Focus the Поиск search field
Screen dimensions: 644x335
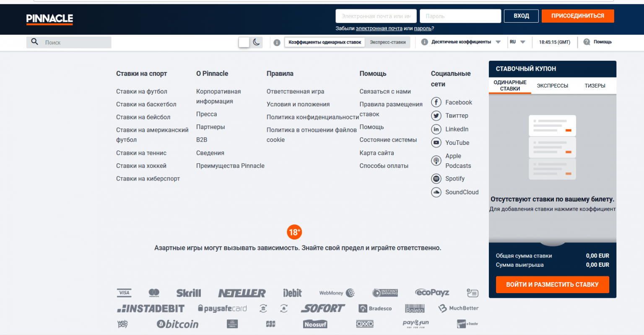coord(69,42)
